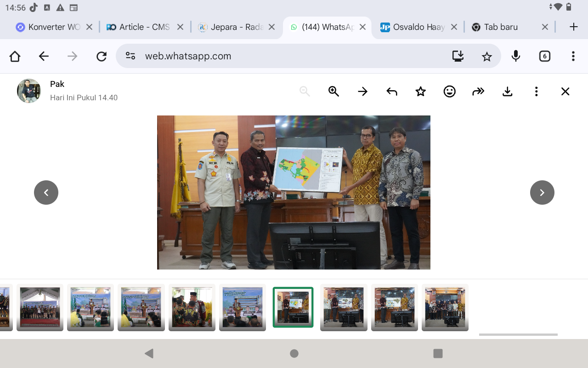
Task: Close the WhatsApp media viewer
Action: 565,92
